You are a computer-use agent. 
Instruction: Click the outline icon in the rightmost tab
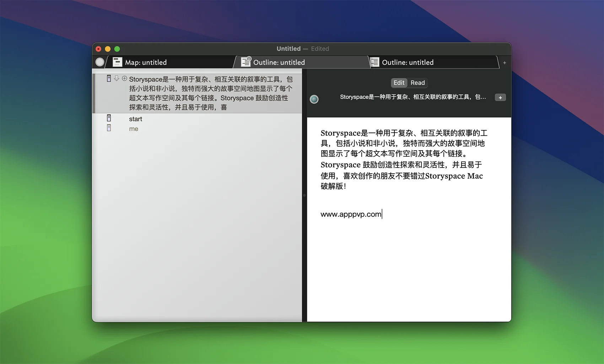click(x=374, y=62)
